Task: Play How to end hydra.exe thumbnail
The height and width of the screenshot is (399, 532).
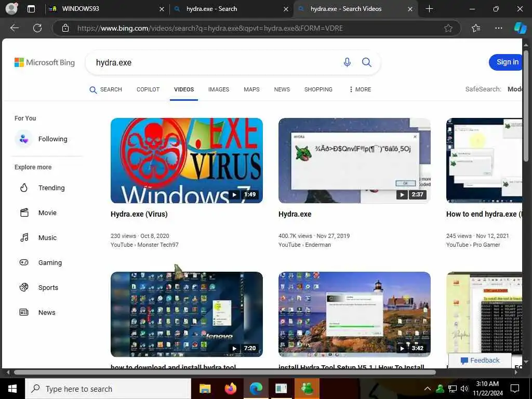Action: (484, 161)
